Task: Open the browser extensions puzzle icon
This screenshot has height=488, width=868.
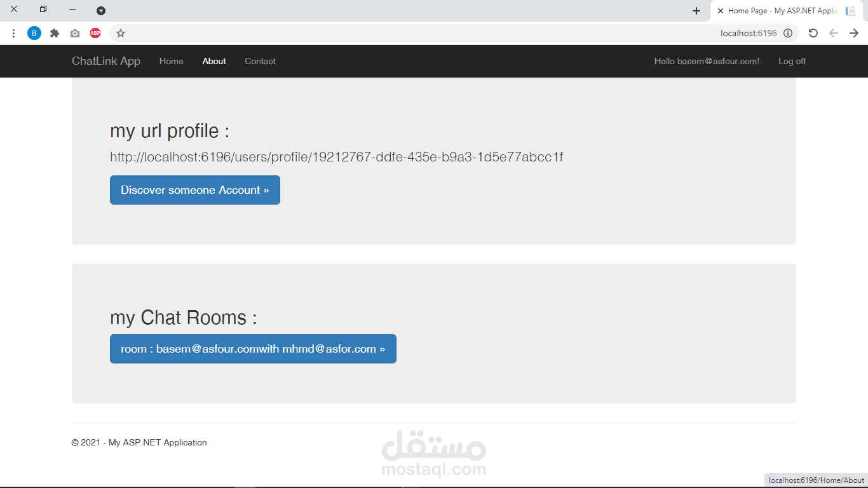Action: [x=55, y=33]
